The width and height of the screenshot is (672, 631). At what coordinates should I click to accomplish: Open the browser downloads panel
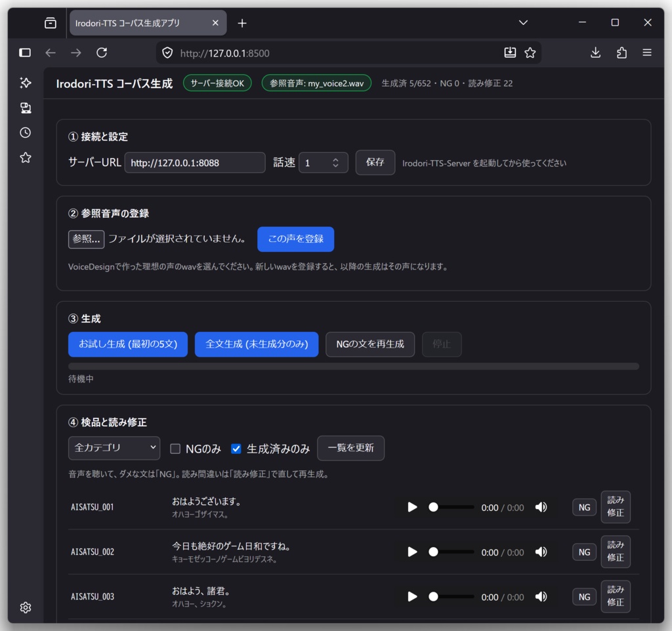tap(595, 52)
